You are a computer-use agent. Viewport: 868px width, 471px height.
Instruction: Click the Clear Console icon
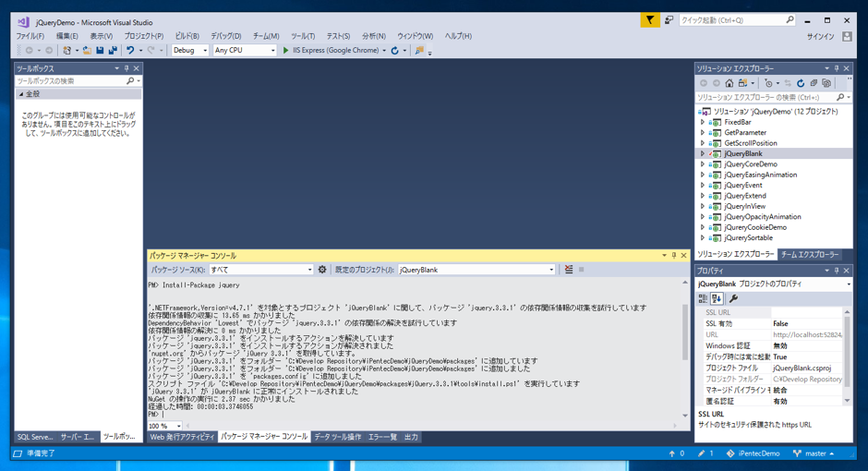tap(569, 270)
